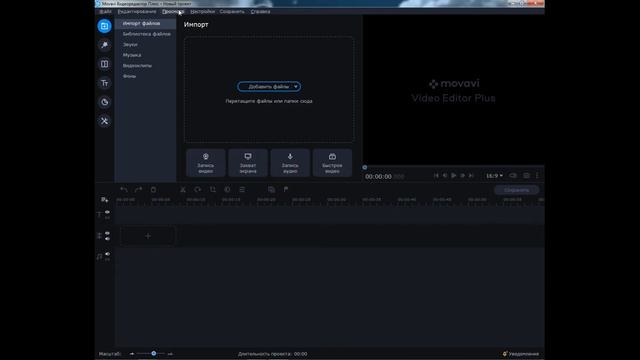Screen dimensions: 640x360
Task: Click Screen capture button with monitor icon
Action: (248, 163)
